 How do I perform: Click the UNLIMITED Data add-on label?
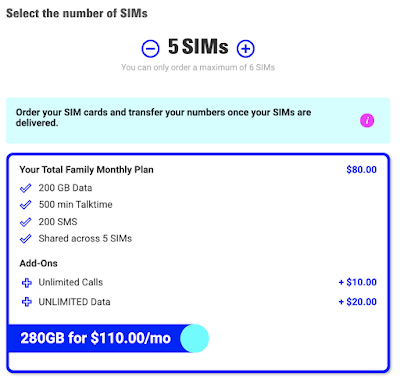74,302
